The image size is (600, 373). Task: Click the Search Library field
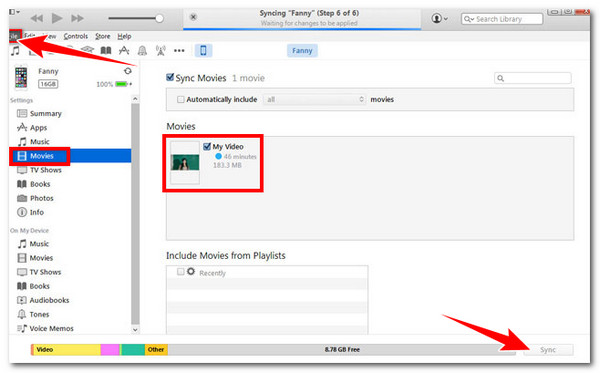tap(502, 19)
